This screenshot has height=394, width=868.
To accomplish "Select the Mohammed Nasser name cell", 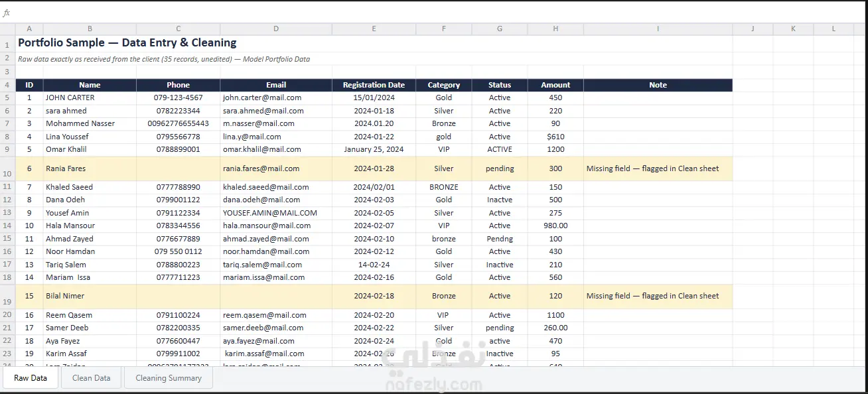I will pos(90,123).
